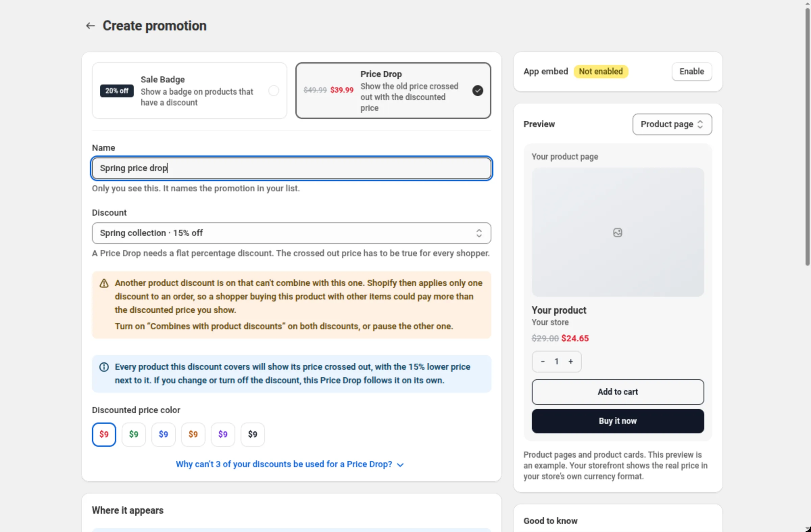The image size is (811, 532).
Task: Select the Sale Badge radio option
Action: click(x=273, y=91)
